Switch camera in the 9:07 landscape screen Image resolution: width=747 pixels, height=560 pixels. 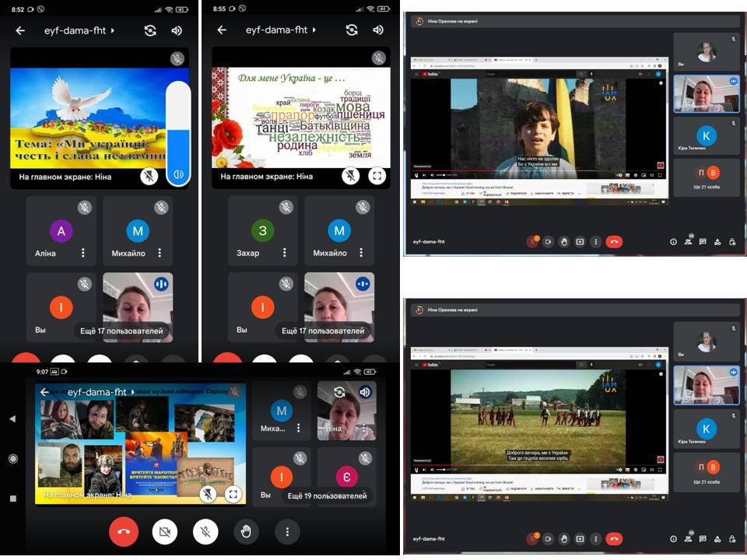click(339, 392)
